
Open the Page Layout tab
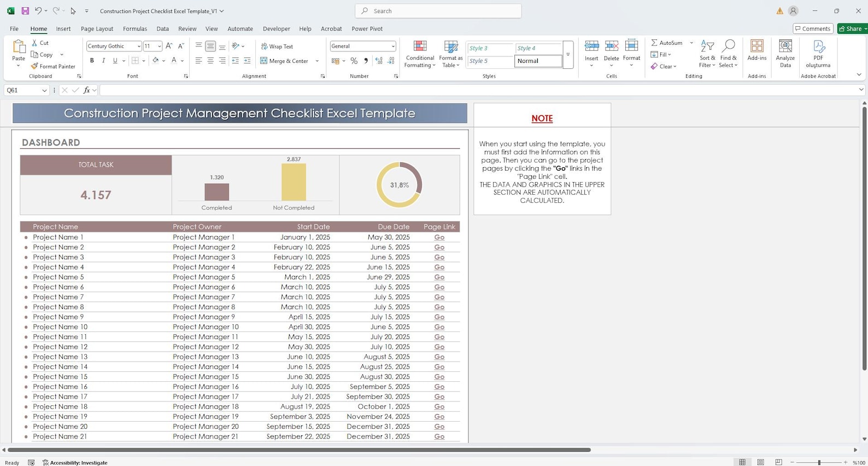point(97,28)
